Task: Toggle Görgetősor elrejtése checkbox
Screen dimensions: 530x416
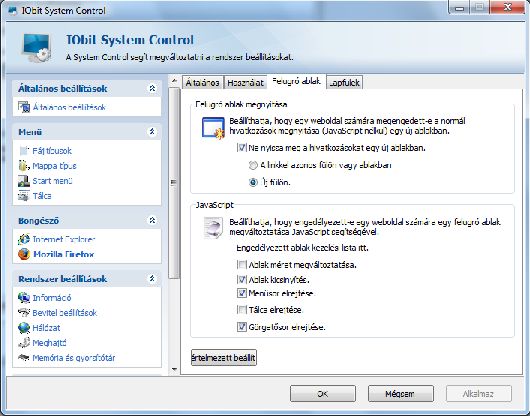Action: pos(242,327)
